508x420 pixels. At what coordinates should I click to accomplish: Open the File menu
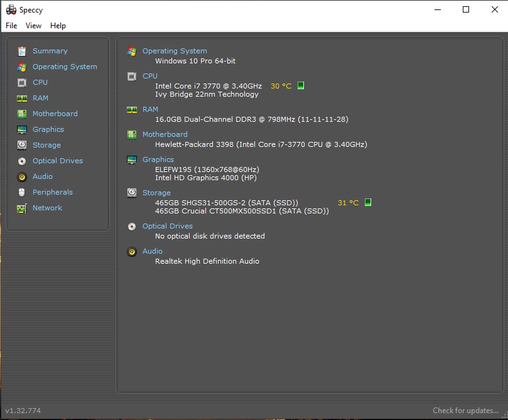[x=11, y=26]
